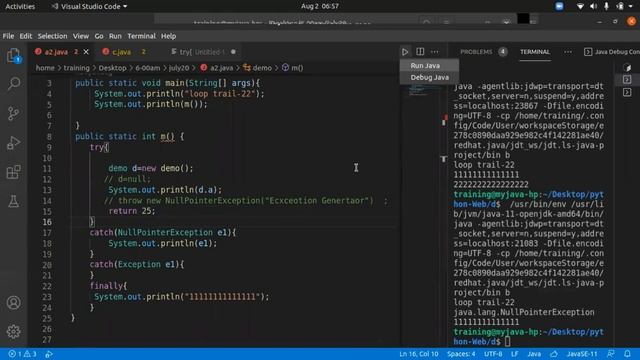Select the first terminal instance icon in terminal list
The width and height of the screenshot is (640, 360).
click(x=627, y=67)
